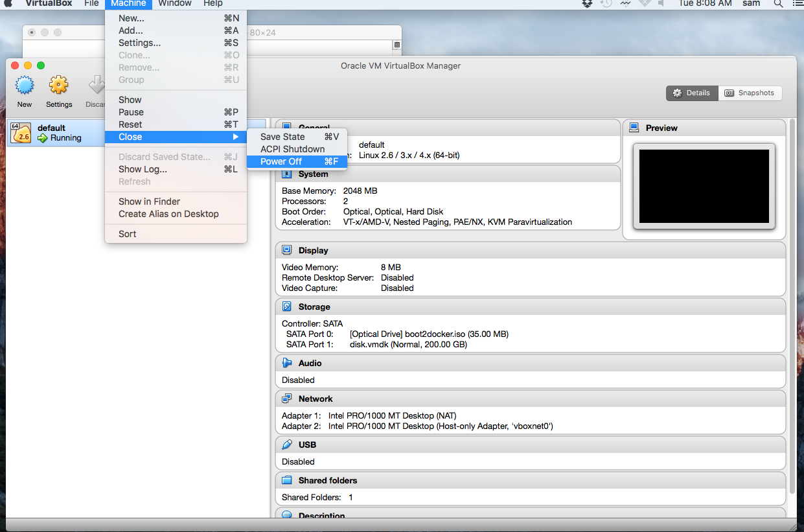Expand the Close submenu arrow entry
This screenshot has height=532, width=804.
(176, 137)
